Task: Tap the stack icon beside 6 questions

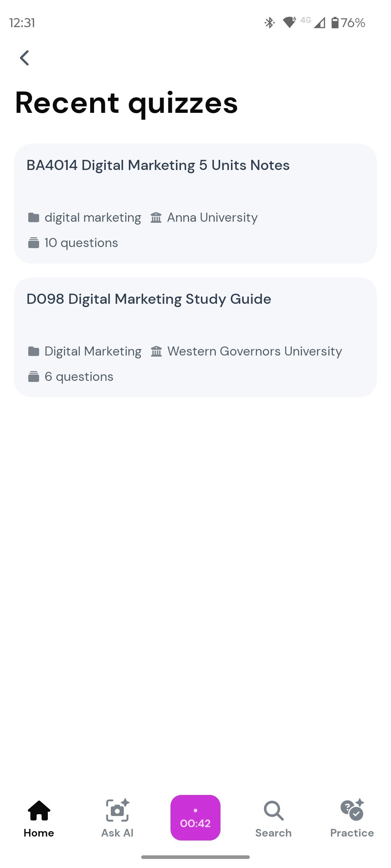Action: click(x=34, y=376)
